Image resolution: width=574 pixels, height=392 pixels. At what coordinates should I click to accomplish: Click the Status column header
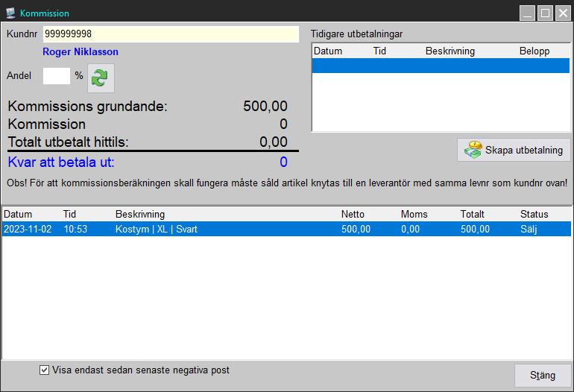click(534, 215)
